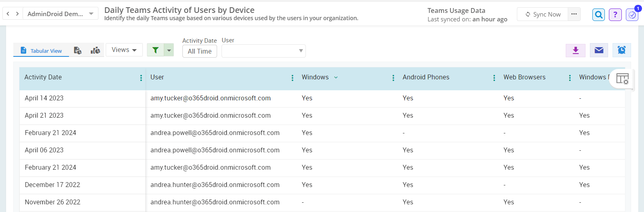Go to next report arrow
This screenshot has width=644, height=212.
(17, 14)
